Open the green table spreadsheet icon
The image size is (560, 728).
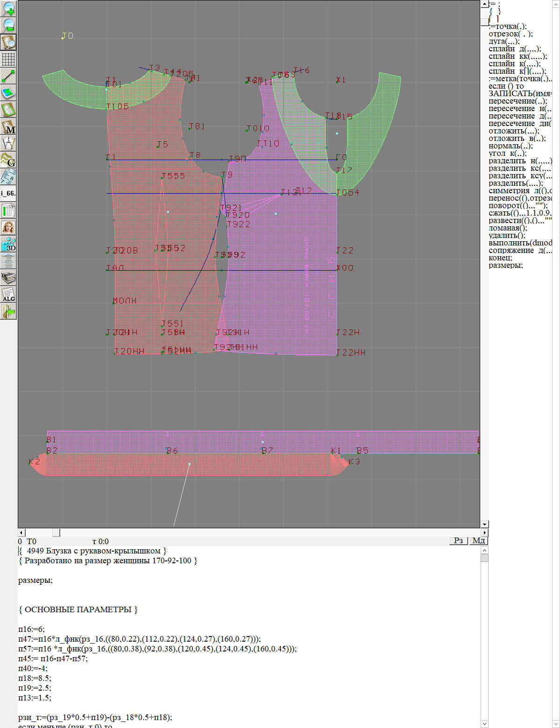pyautogui.click(x=8, y=210)
